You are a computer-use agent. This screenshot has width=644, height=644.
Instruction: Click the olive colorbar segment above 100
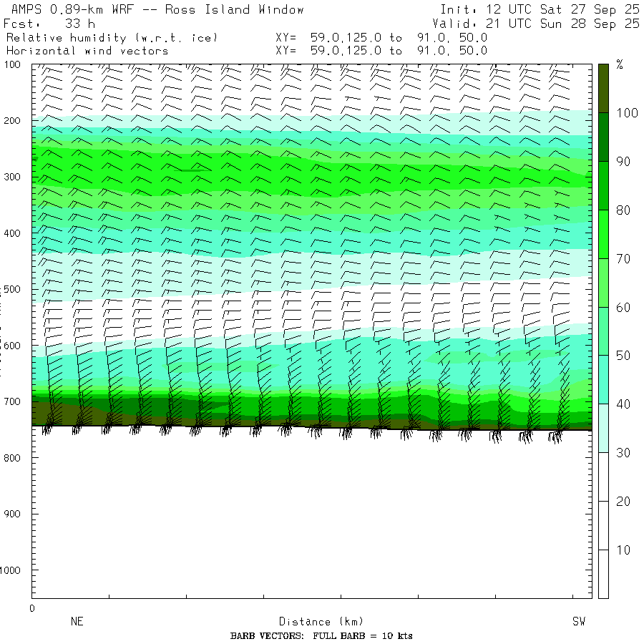click(x=603, y=88)
